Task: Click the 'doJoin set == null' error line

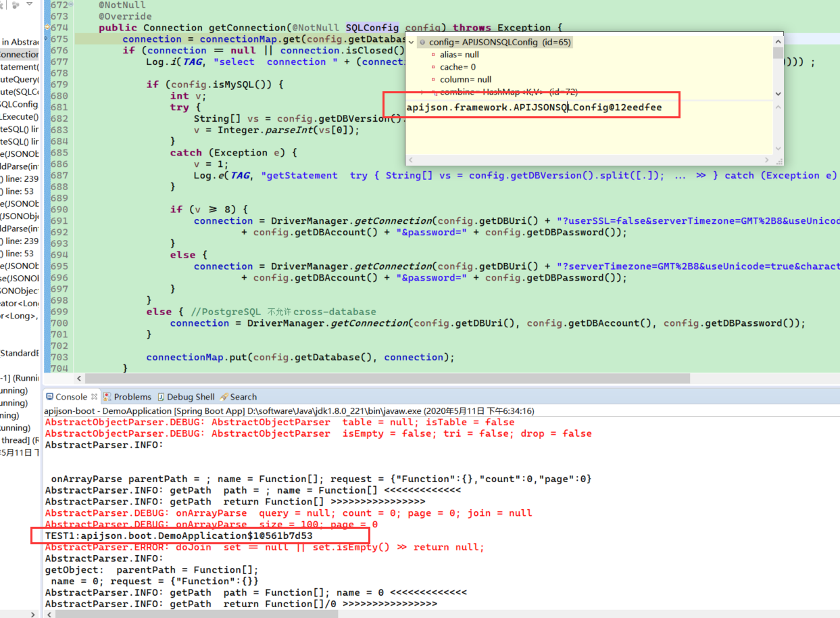Action: 265,547
